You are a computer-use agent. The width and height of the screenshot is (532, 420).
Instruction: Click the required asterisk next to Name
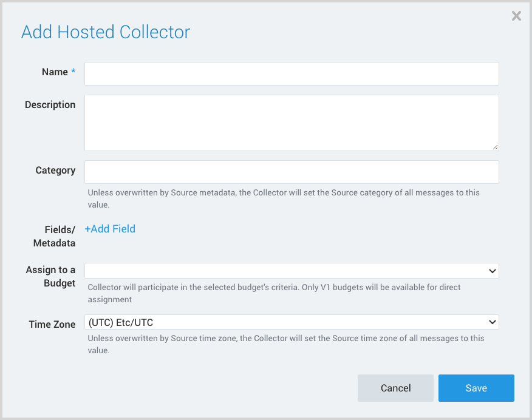pos(73,71)
